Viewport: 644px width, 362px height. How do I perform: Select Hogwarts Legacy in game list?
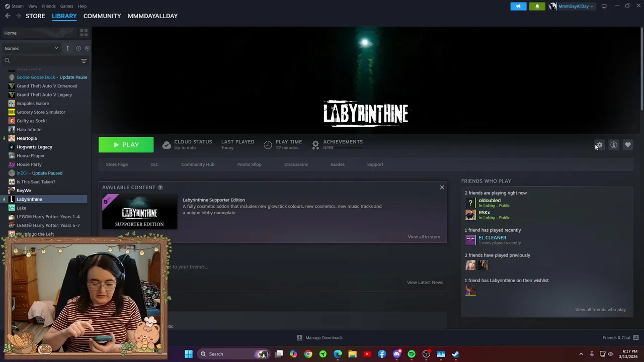(x=34, y=147)
